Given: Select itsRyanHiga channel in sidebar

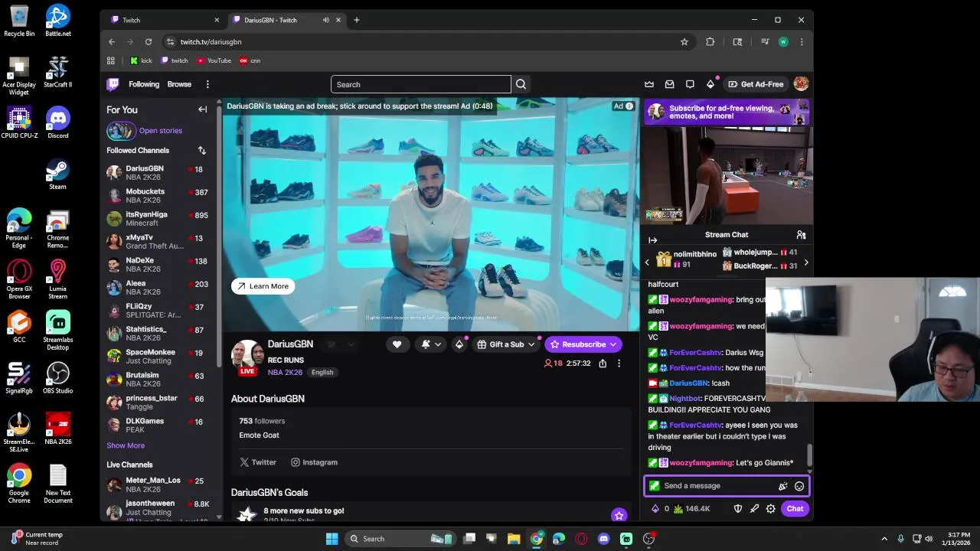Looking at the screenshot, I should click(x=159, y=219).
